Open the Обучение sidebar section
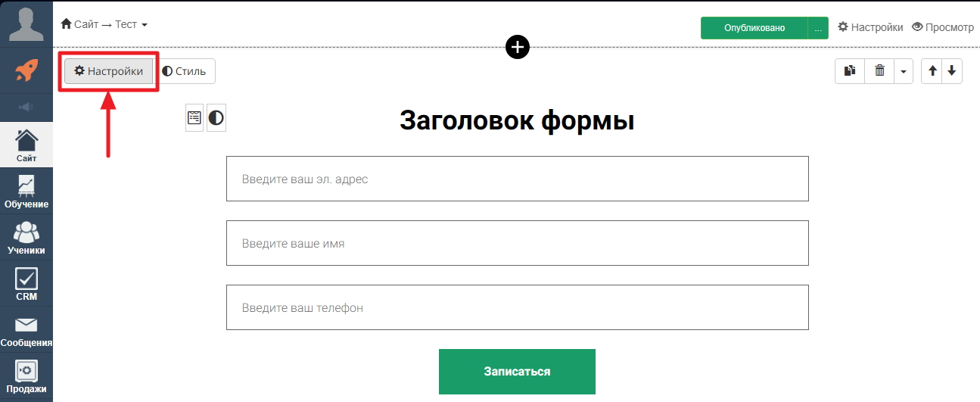This screenshot has height=402, width=980. [x=26, y=192]
